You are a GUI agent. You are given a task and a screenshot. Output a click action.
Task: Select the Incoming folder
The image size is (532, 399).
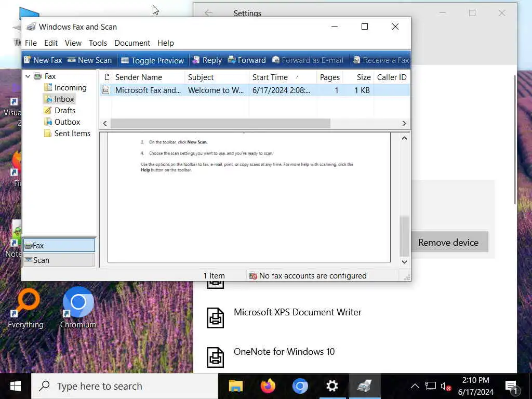point(65,87)
